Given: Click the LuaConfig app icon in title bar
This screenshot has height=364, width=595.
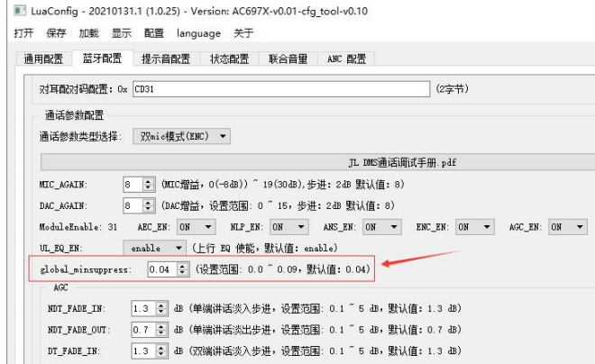Looking at the screenshot, I should tap(20, 11).
